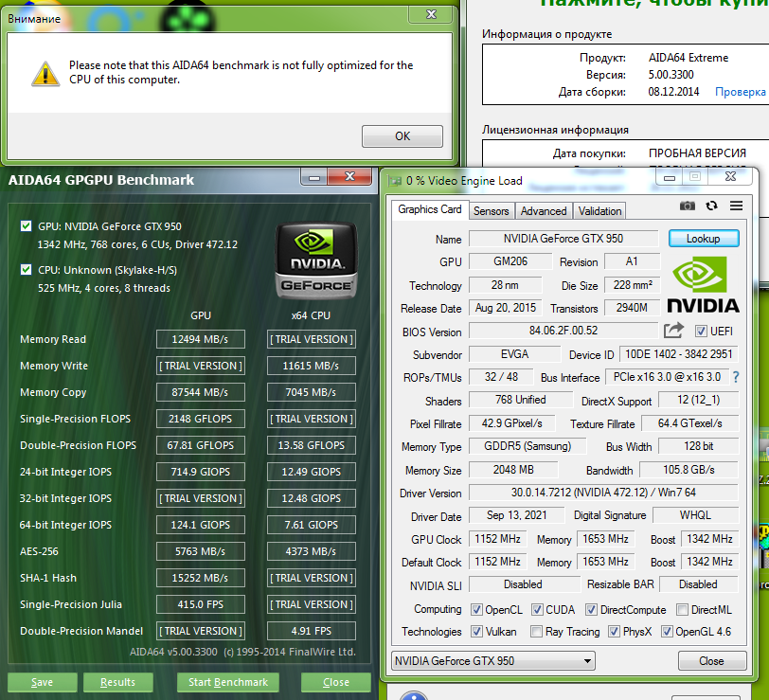Close the Внимание dialog with X
The height and width of the screenshot is (700, 769).
pyautogui.click(x=431, y=14)
